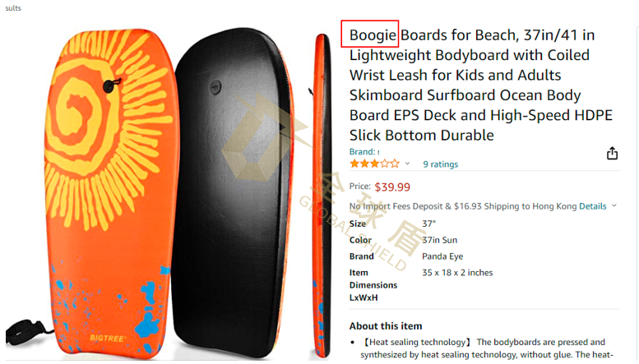Click the $39.99 price
Screen dimensions: 639x364
click(392, 187)
